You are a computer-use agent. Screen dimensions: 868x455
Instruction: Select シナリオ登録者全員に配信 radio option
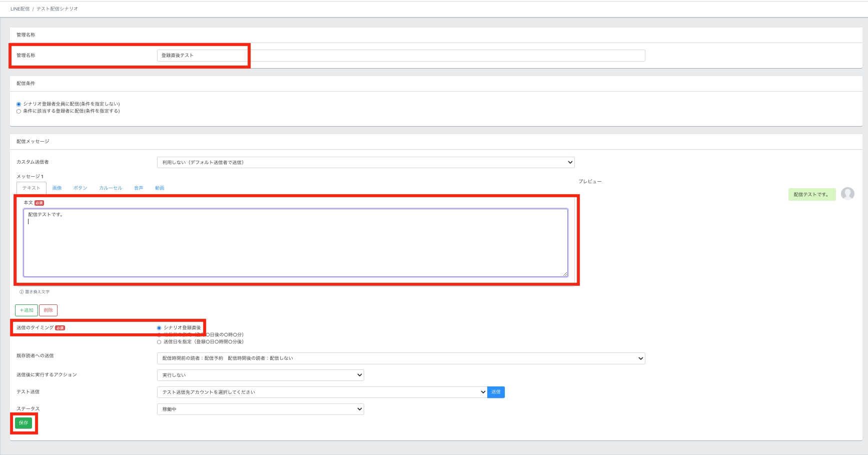pos(19,104)
